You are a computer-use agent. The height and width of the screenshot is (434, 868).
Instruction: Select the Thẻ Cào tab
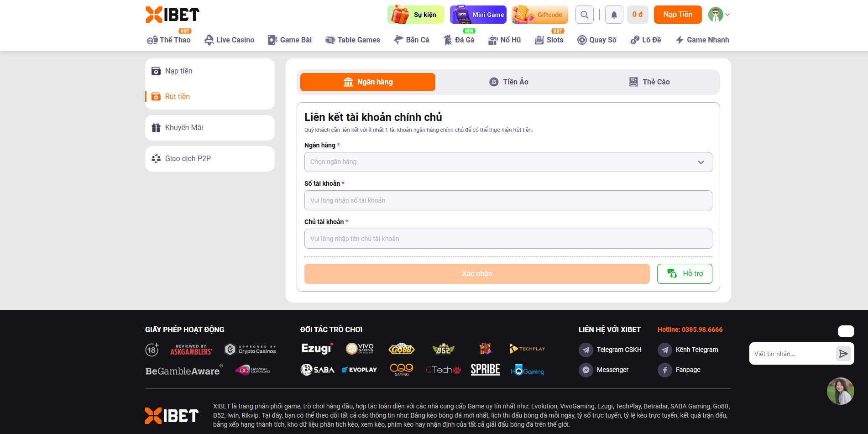(649, 82)
